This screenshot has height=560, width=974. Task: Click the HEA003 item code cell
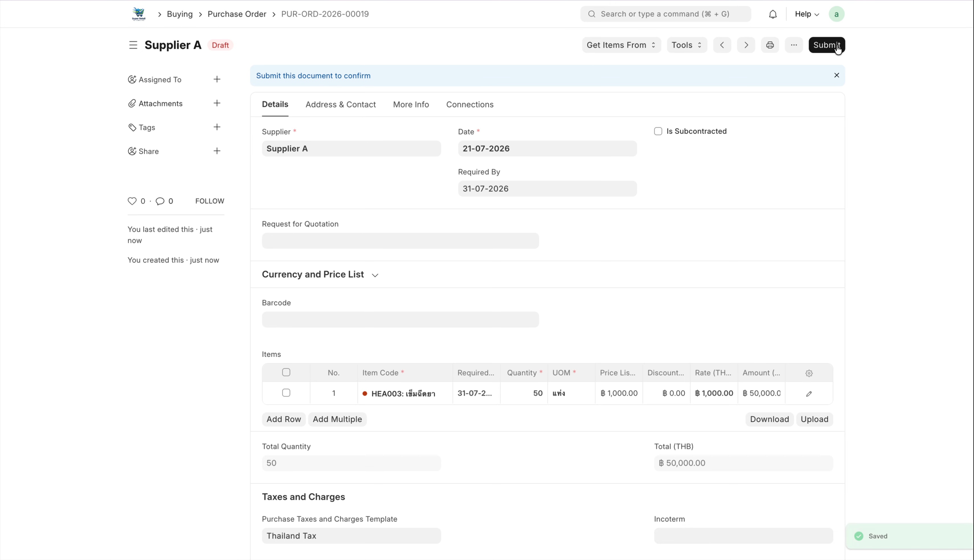(405, 394)
